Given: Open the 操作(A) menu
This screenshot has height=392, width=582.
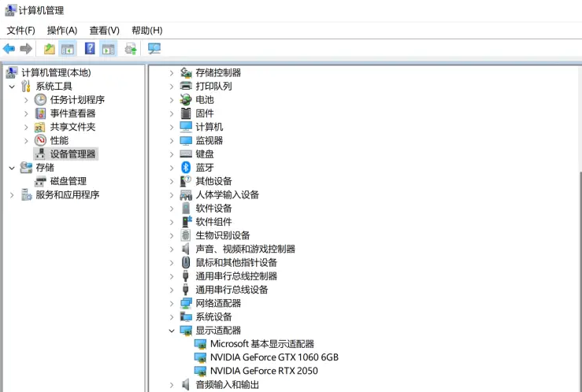Looking at the screenshot, I should (62, 30).
